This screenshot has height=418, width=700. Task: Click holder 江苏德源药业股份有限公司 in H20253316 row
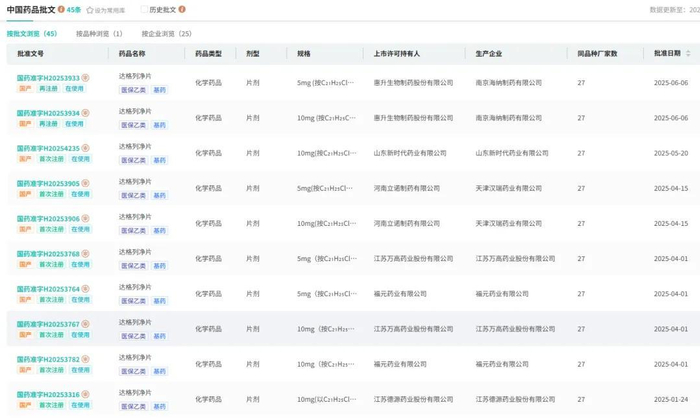(x=413, y=399)
